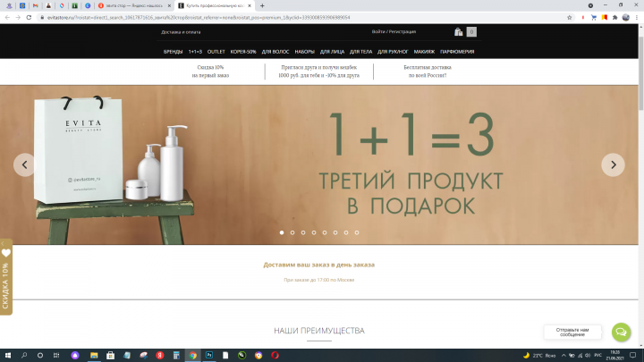The height and width of the screenshot is (362, 644).
Task: Open OUTLET menu item
Action: coord(216,52)
